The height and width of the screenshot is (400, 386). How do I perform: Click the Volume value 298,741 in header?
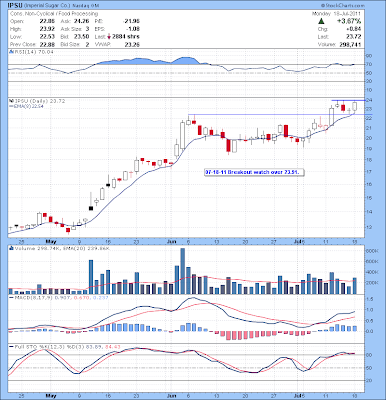coord(349,44)
